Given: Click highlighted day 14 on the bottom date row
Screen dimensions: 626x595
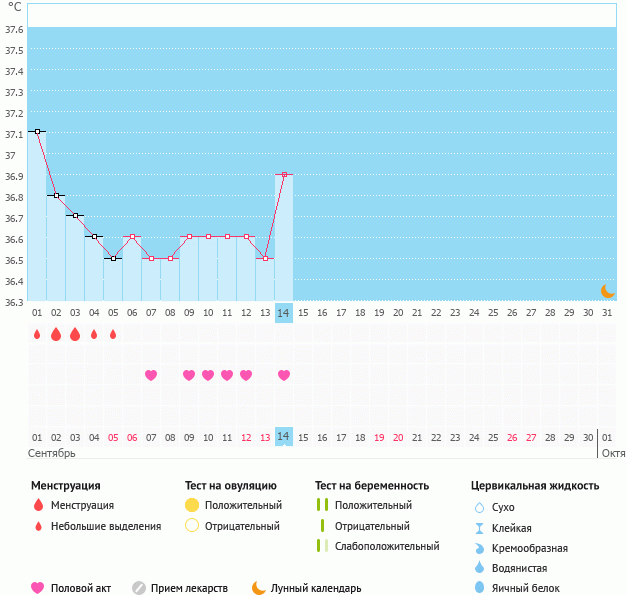Looking at the screenshot, I should (284, 437).
